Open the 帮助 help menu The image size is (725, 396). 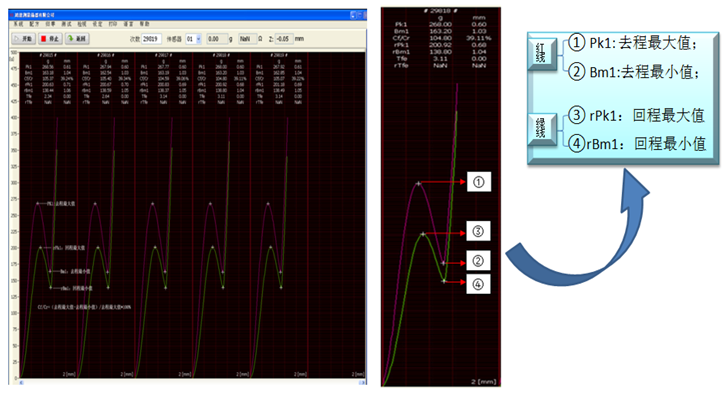click(144, 24)
